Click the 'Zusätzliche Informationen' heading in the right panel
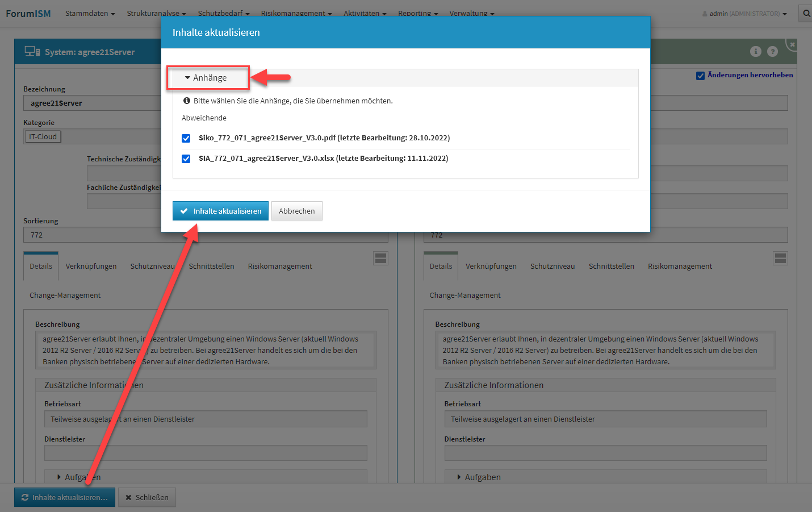This screenshot has height=512, width=812. click(x=494, y=385)
